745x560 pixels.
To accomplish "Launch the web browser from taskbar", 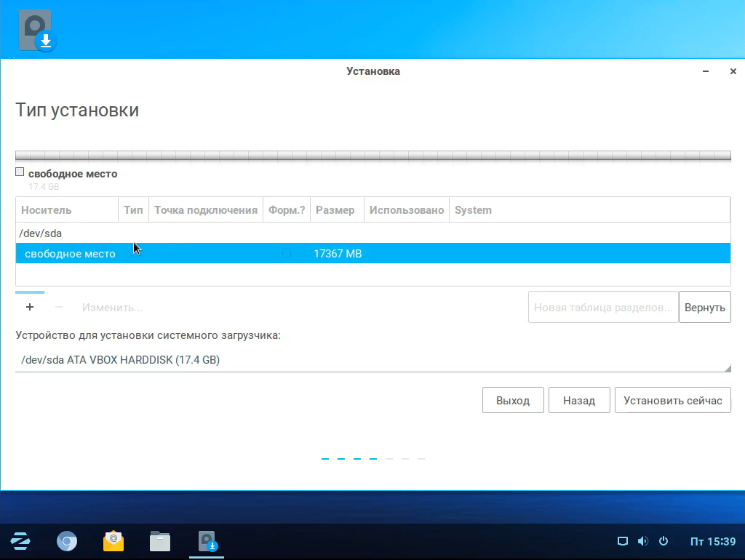I will click(x=67, y=541).
